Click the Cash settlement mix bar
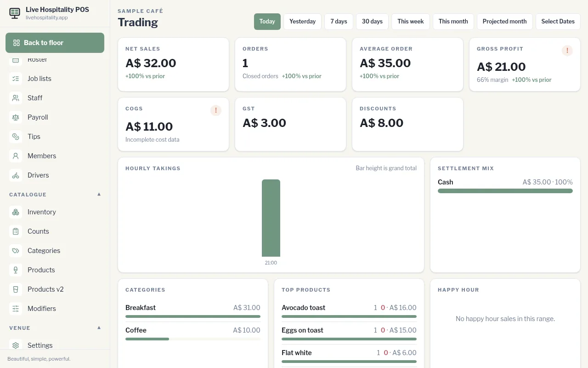The width and height of the screenshot is (588, 368). [505, 191]
